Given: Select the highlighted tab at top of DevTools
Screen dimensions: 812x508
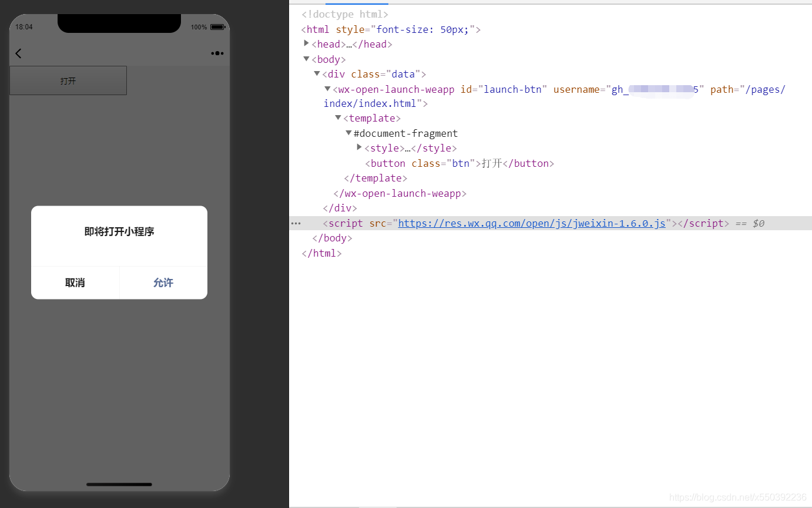Looking at the screenshot, I should click(357, 2).
